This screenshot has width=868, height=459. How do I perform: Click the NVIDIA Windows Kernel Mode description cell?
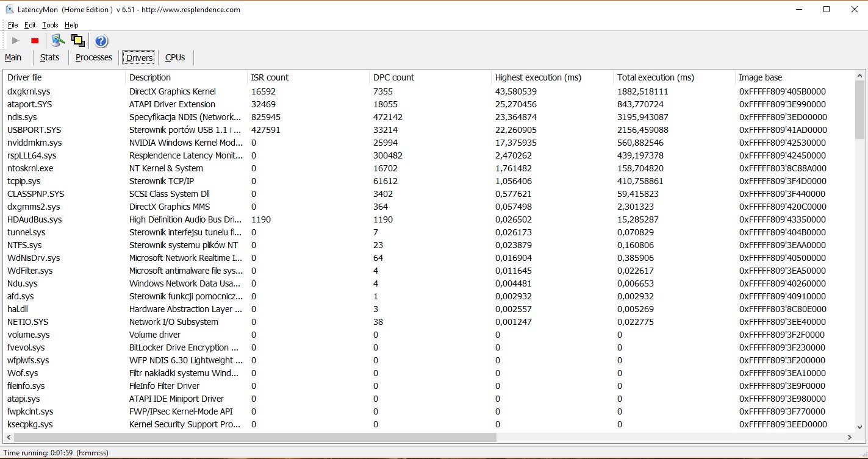pyautogui.click(x=186, y=143)
